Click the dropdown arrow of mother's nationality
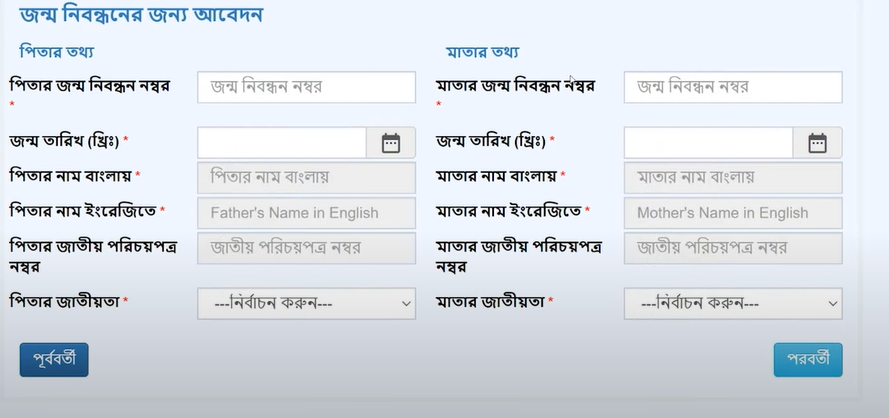 coord(832,303)
